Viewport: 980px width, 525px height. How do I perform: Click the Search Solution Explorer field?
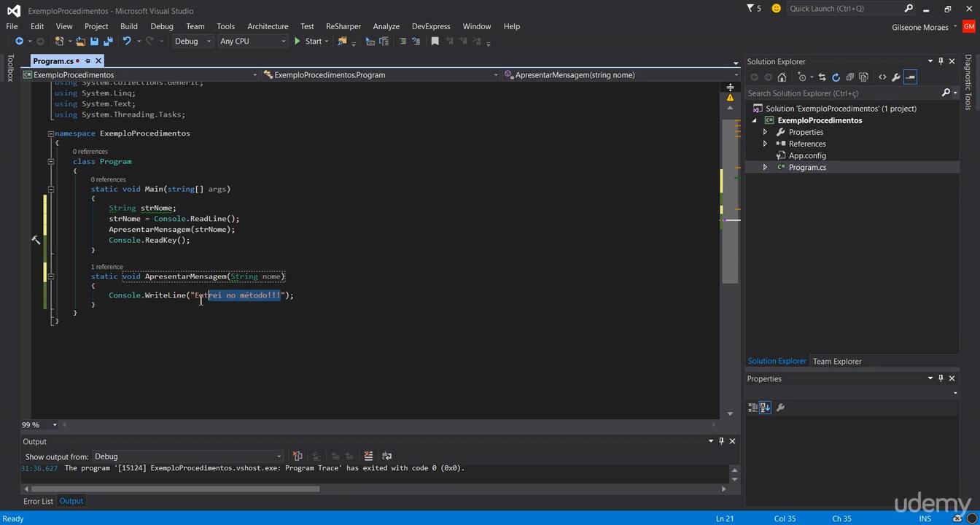point(844,93)
